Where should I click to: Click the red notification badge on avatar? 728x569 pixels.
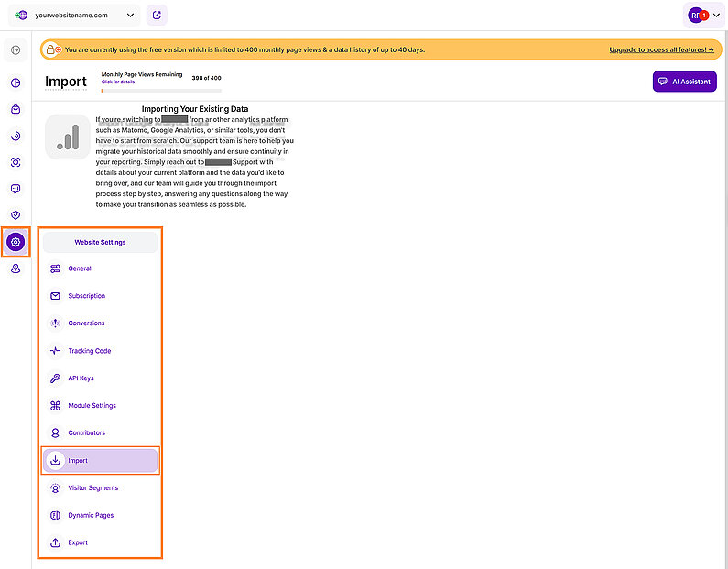(x=704, y=16)
